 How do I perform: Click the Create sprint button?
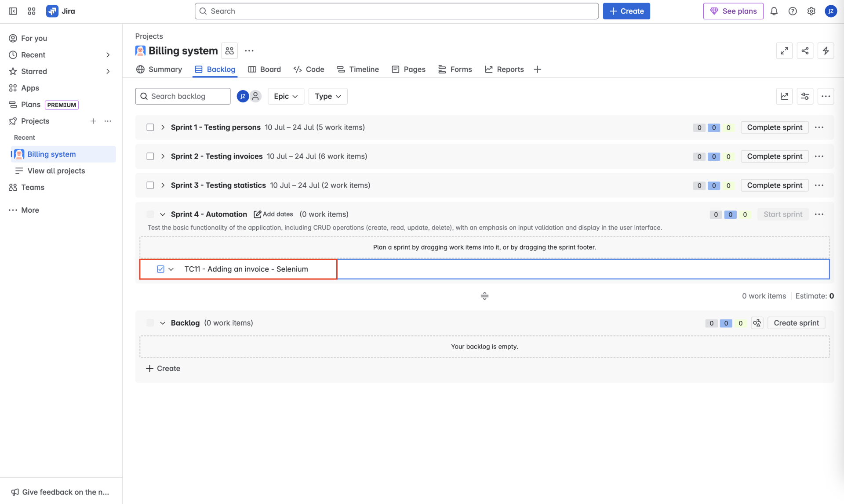click(796, 323)
